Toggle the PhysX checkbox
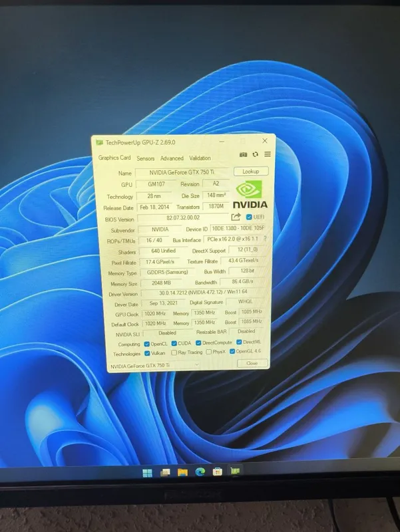This screenshot has height=532, width=400. [209, 352]
